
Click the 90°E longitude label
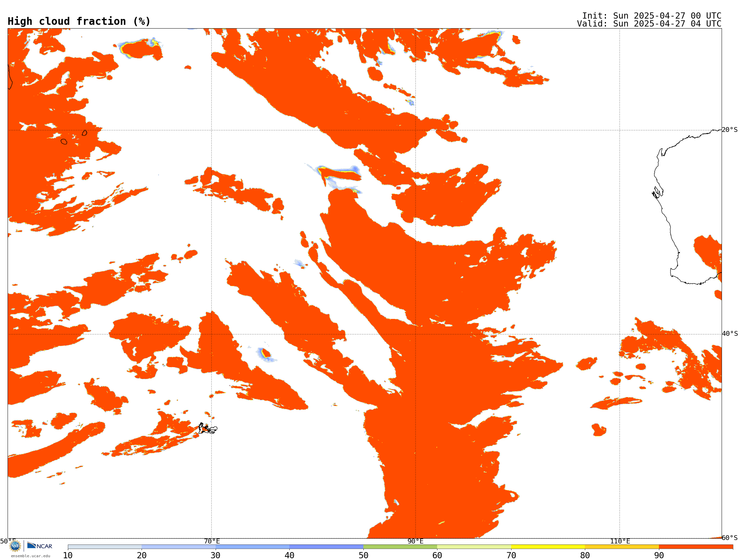415,541
